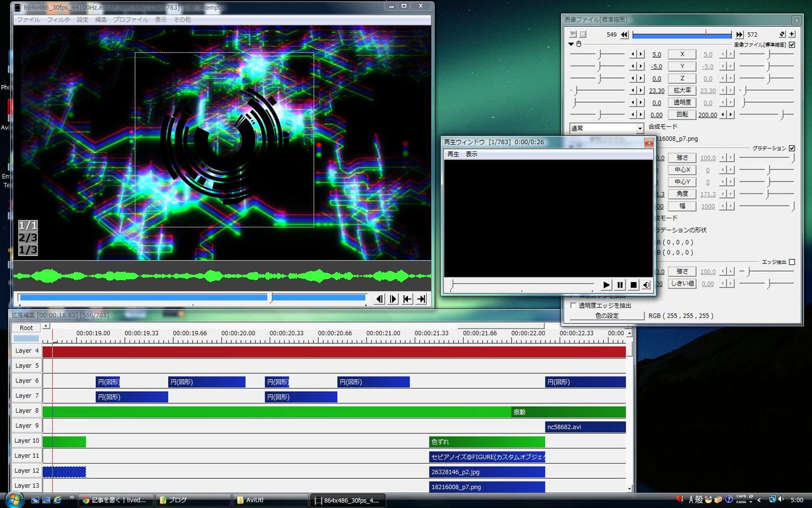Toggle Layer 4 visibility in the timeline

coord(27,351)
